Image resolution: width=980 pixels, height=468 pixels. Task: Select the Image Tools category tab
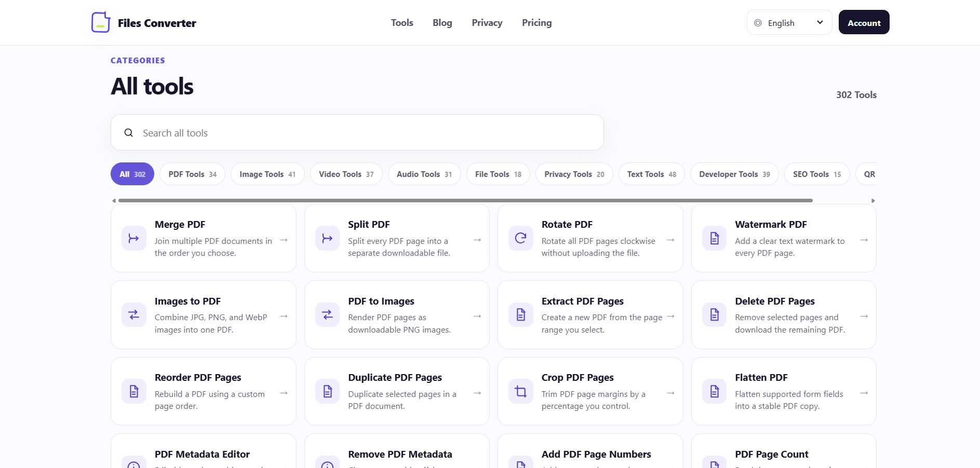pos(267,174)
